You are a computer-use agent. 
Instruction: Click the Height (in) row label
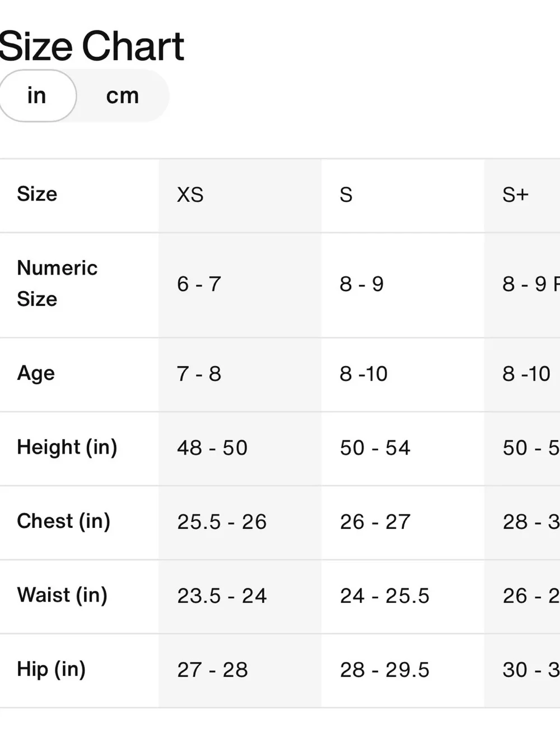tap(67, 447)
